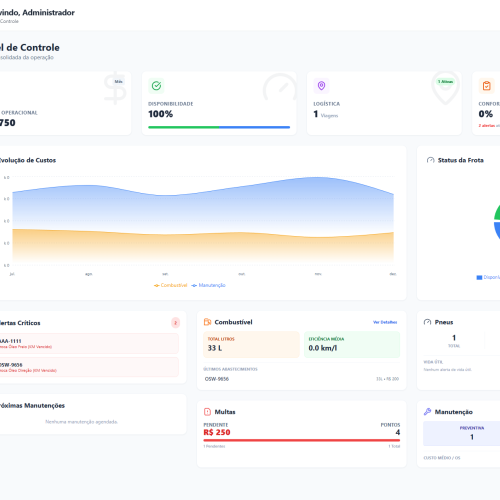Click the Total Litros 33 L tile
This screenshot has width=500, height=500.
point(251,345)
